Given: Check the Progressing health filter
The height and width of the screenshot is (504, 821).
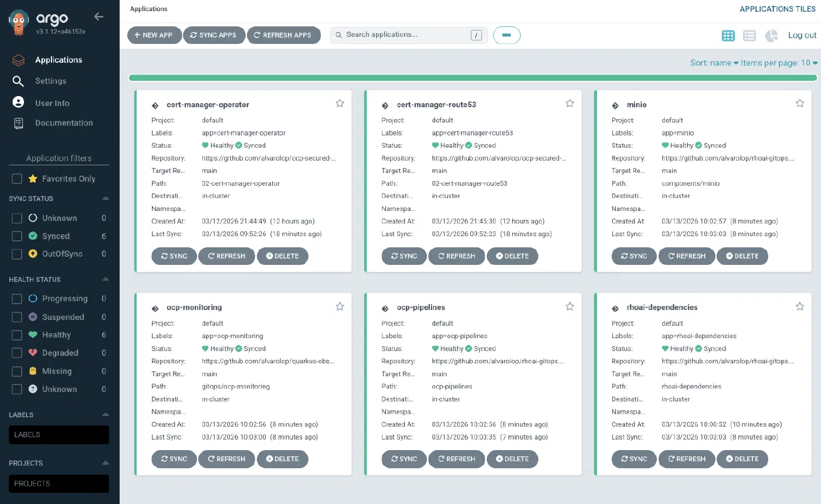Looking at the screenshot, I should (17, 299).
